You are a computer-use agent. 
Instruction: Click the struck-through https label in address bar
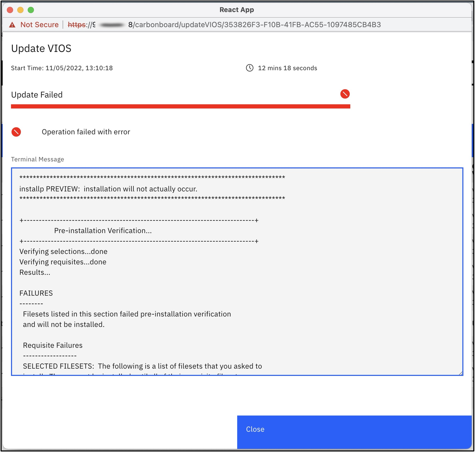pos(77,24)
